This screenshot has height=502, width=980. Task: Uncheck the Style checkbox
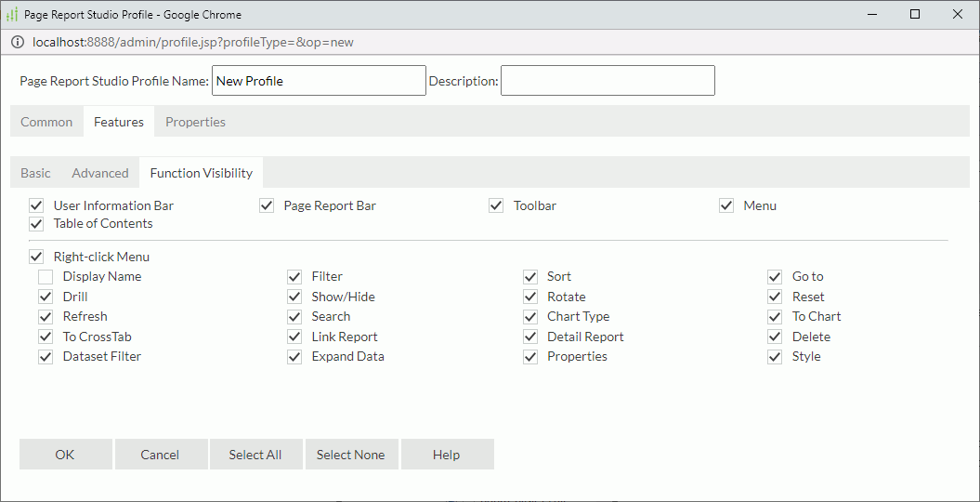pyautogui.click(x=775, y=357)
